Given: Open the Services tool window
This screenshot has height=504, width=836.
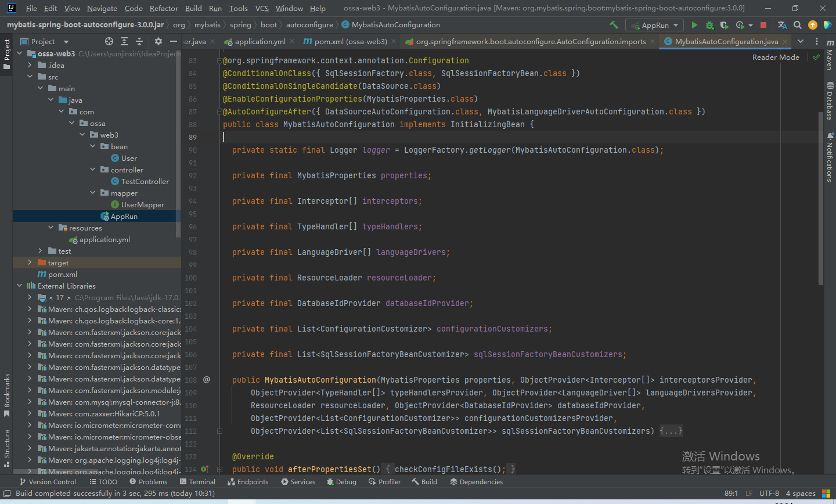Looking at the screenshot, I should pyautogui.click(x=298, y=482).
